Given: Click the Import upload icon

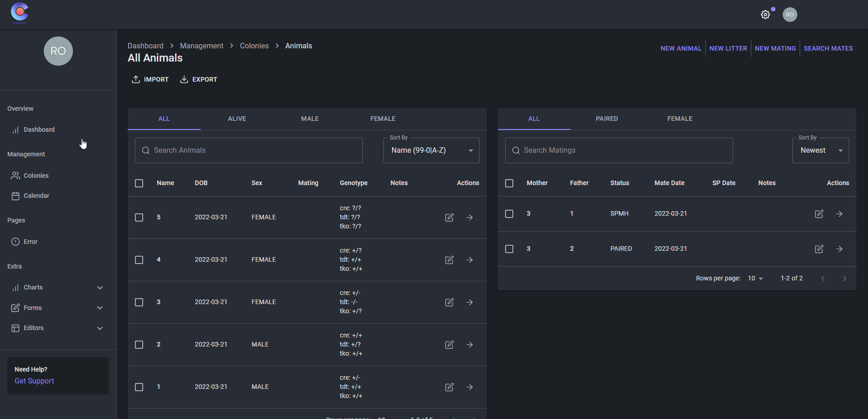Looking at the screenshot, I should point(136,79).
